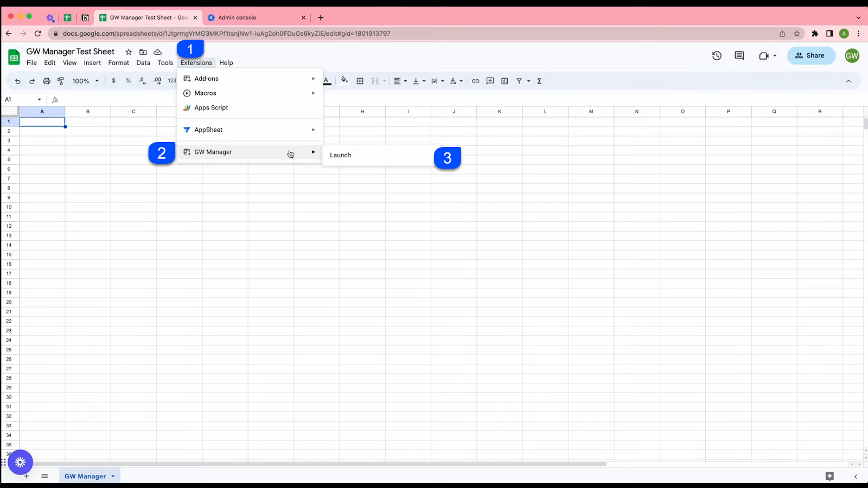Open the AppSheet submenu
This screenshot has width=868, height=488.
pos(250,130)
